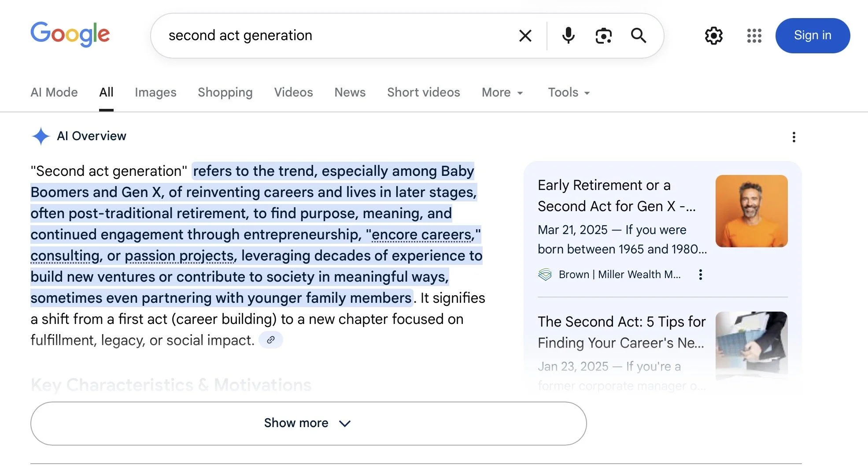Screen dimensions: 868x476
Task: Switch to the Images tab
Action: [155, 93]
